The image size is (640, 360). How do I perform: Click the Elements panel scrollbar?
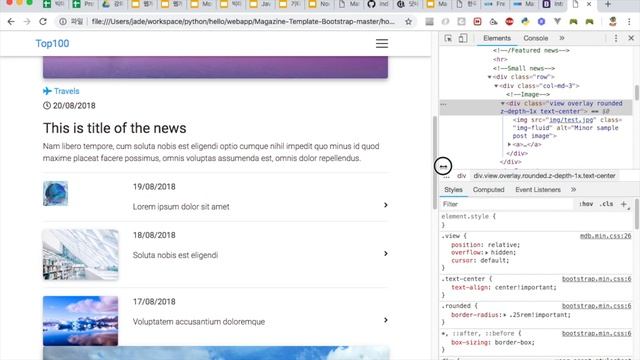(x=636, y=93)
